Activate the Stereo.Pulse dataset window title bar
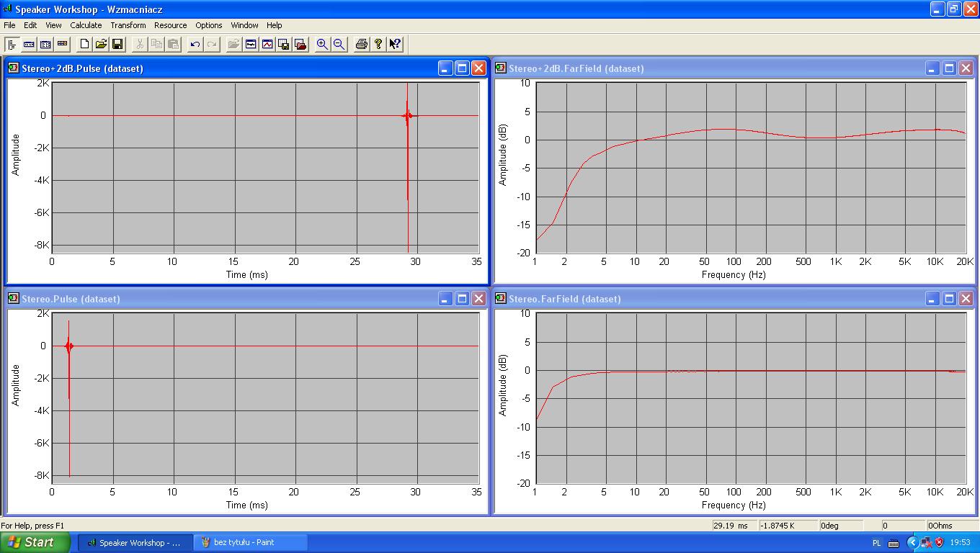 pos(216,299)
